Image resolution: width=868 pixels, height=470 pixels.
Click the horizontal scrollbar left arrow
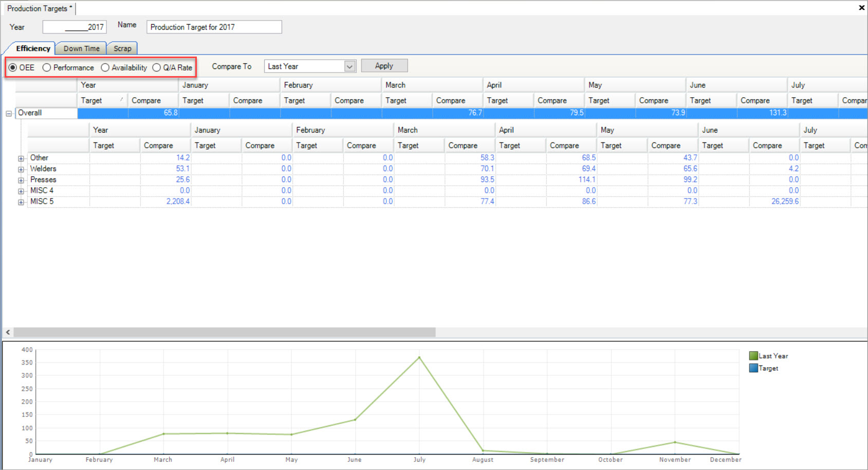tap(8, 332)
